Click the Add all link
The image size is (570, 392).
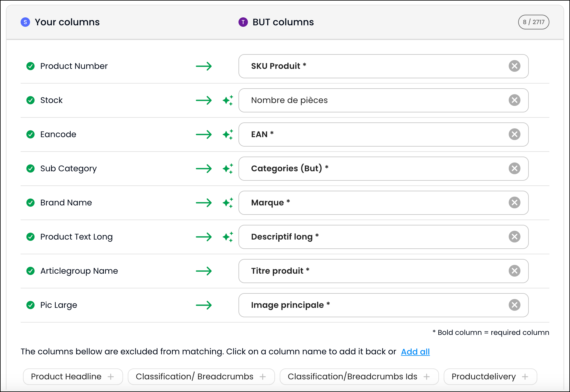[x=415, y=352]
